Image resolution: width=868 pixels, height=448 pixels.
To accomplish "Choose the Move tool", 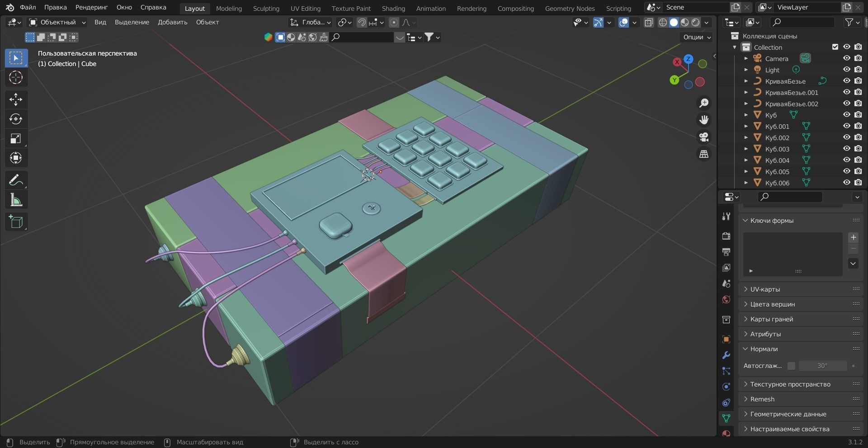I will click(x=16, y=99).
